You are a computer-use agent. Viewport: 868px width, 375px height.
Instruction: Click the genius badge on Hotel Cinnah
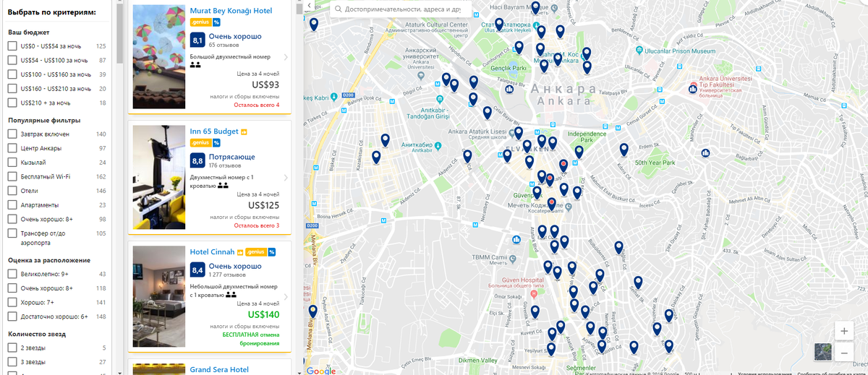(256, 252)
